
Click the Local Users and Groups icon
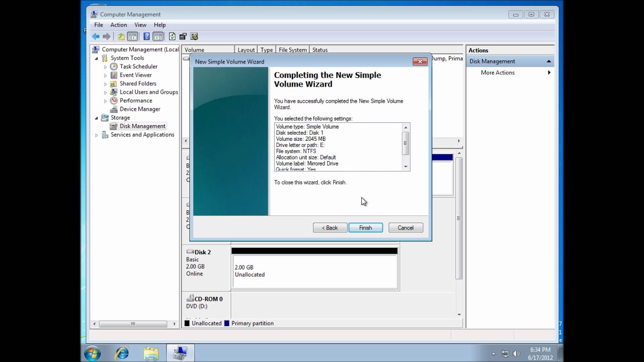(x=114, y=92)
